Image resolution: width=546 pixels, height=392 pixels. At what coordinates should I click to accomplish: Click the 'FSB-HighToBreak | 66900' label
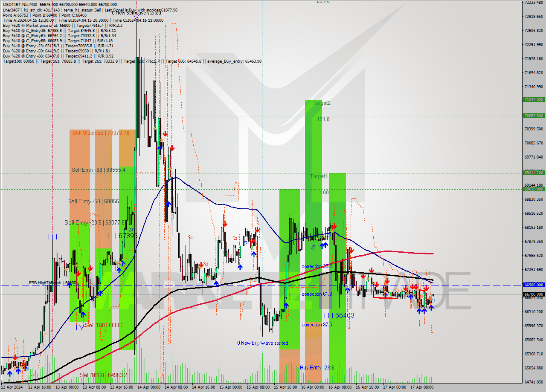point(52,282)
